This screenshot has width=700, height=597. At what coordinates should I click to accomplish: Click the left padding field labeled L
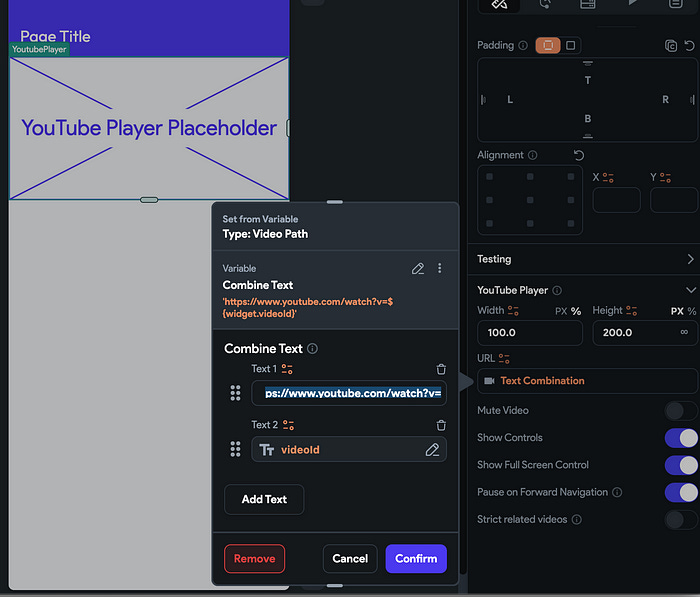[x=510, y=100]
